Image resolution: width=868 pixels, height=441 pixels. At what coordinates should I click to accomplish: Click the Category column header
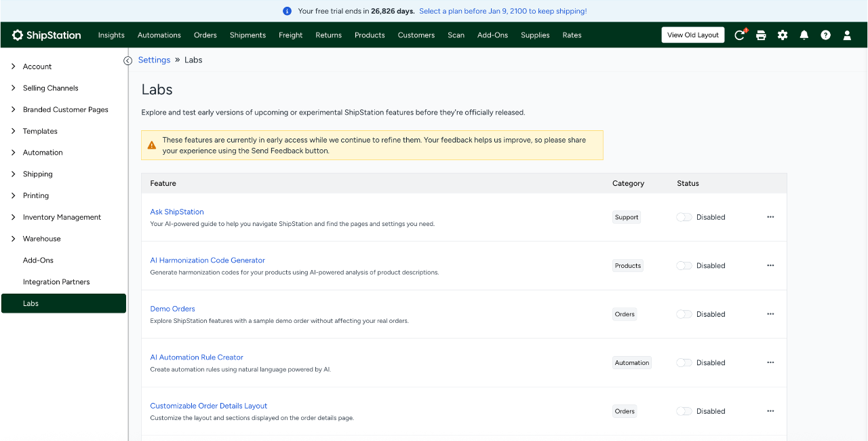[x=628, y=183]
